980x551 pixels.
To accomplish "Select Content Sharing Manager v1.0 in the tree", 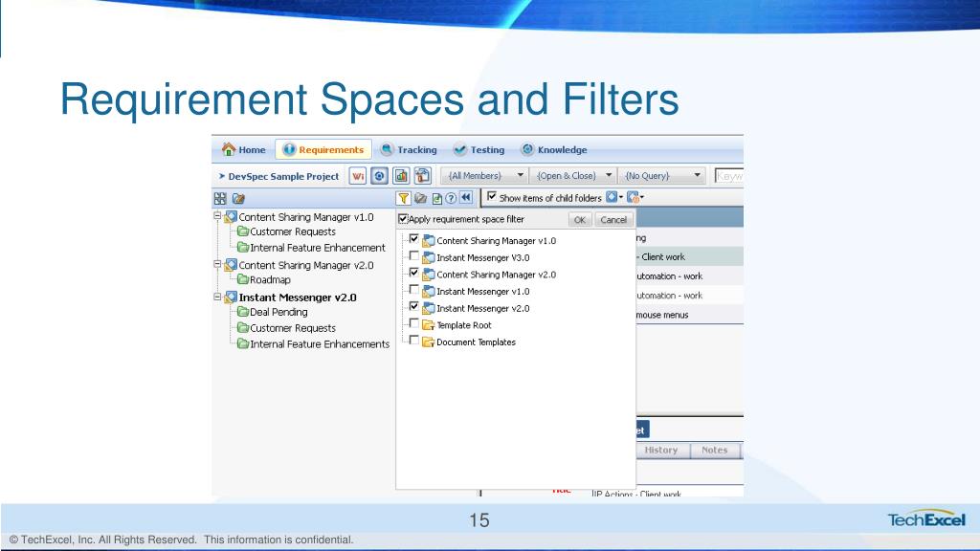I will (306, 217).
